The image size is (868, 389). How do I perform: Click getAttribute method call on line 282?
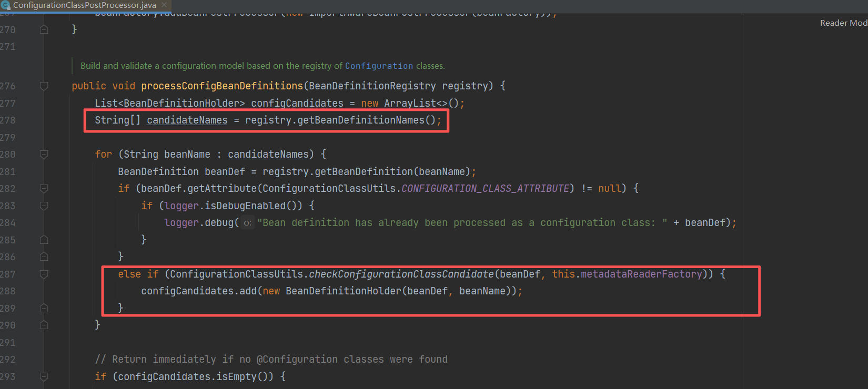click(222, 188)
